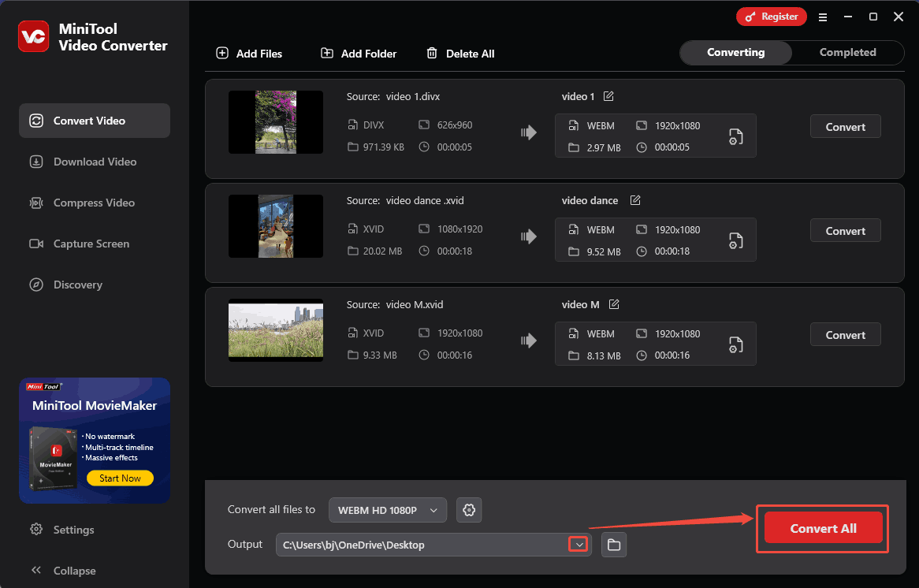Click Start Now in MovieMaker ad

120,478
